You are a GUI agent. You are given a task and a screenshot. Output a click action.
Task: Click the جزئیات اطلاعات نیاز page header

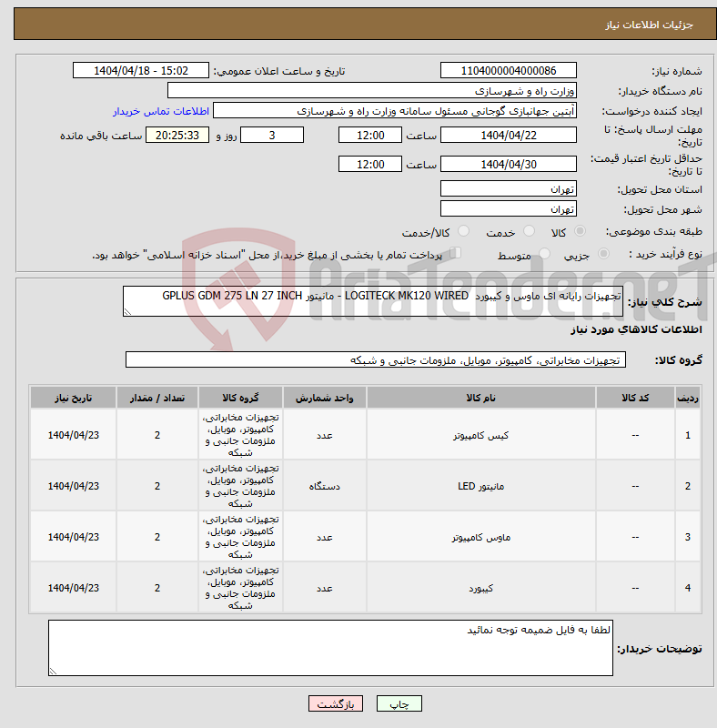[649, 25]
